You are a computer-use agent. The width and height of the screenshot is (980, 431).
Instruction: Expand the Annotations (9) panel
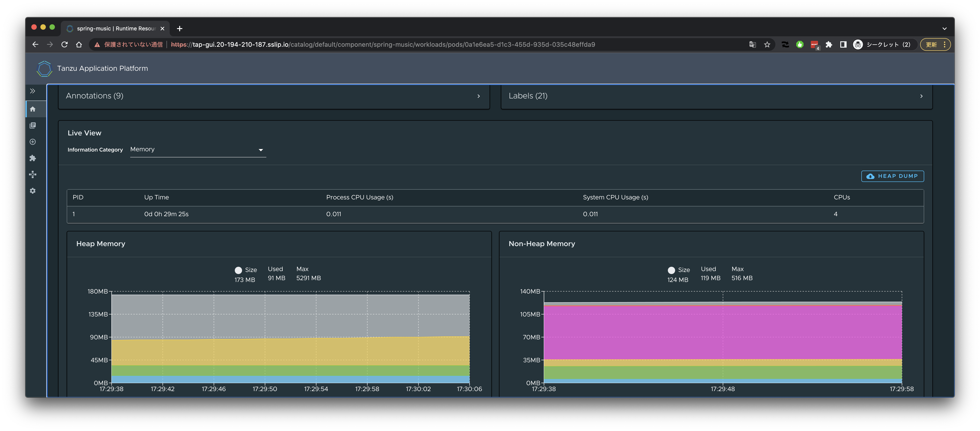(274, 96)
